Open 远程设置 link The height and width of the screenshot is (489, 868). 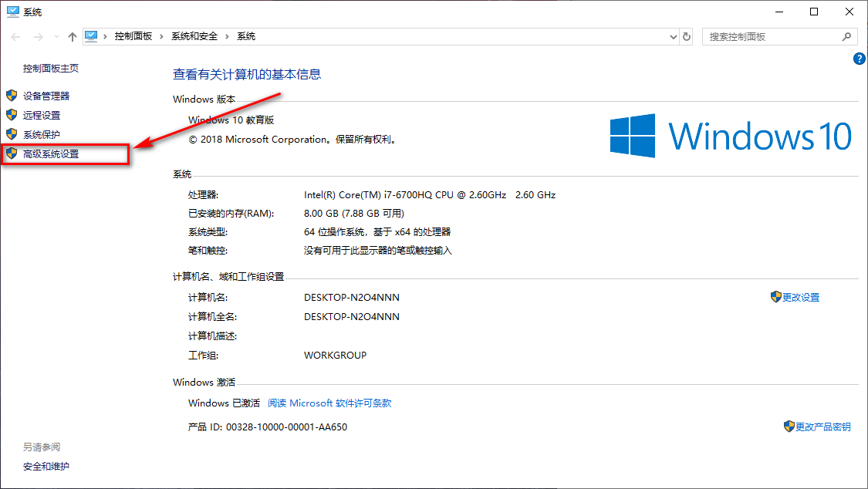42,115
